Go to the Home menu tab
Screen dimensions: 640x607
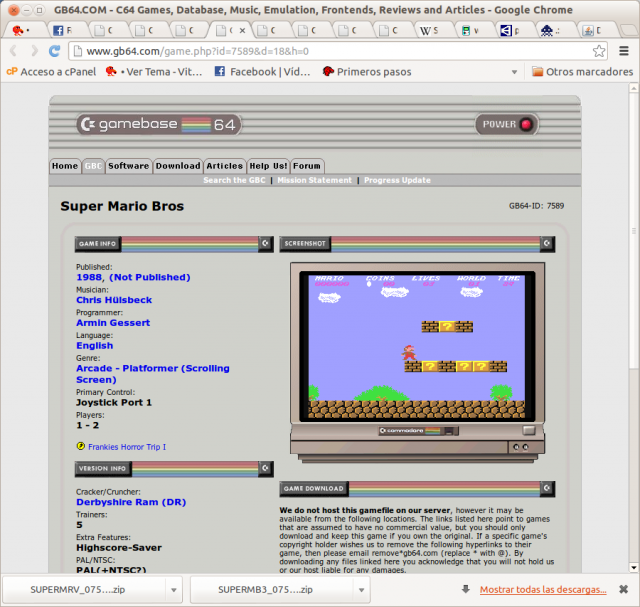coord(64,166)
